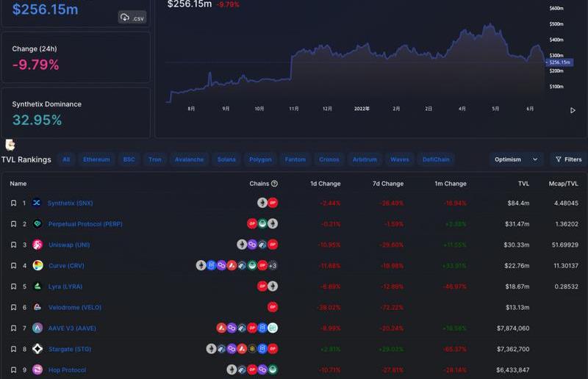Click the Synthetix logo icon
Image resolution: width=588 pixels, height=379 pixels.
click(37, 203)
